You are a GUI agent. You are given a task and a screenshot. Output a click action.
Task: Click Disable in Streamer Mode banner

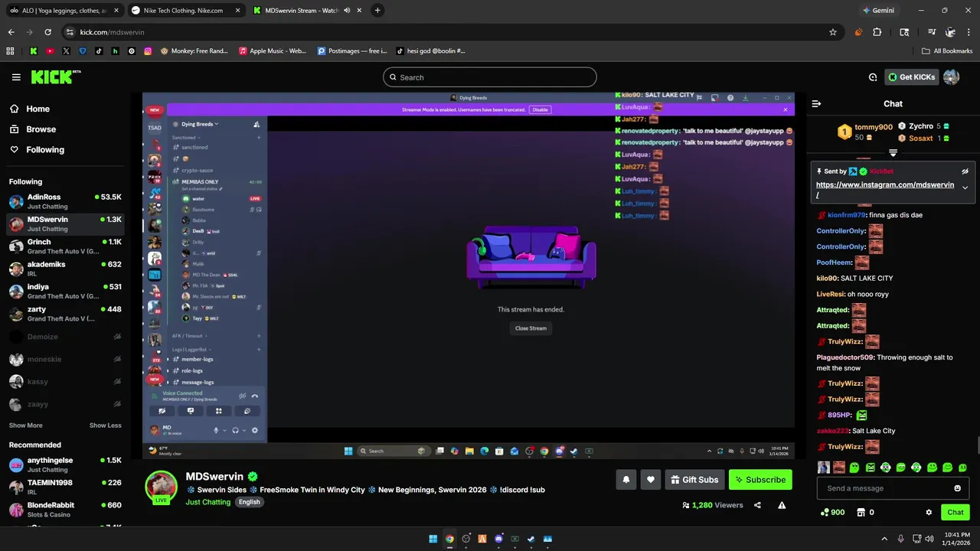[x=541, y=109]
